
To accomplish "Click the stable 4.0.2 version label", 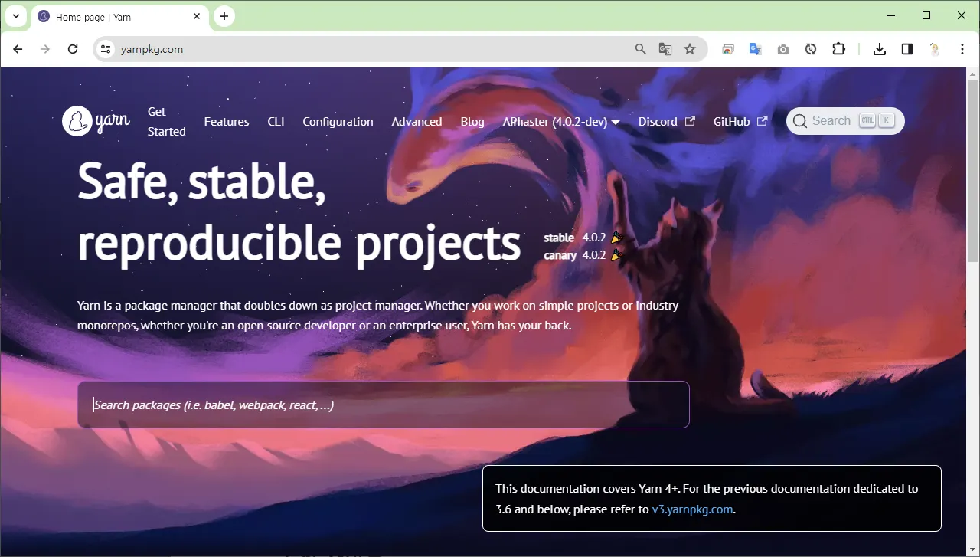I will click(583, 238).
